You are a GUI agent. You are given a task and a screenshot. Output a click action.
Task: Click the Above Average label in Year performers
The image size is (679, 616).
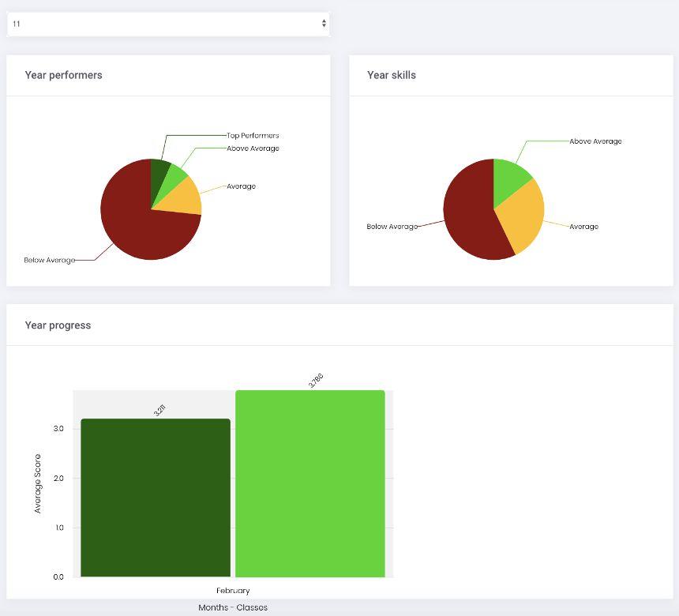click(x=253, y=148)
